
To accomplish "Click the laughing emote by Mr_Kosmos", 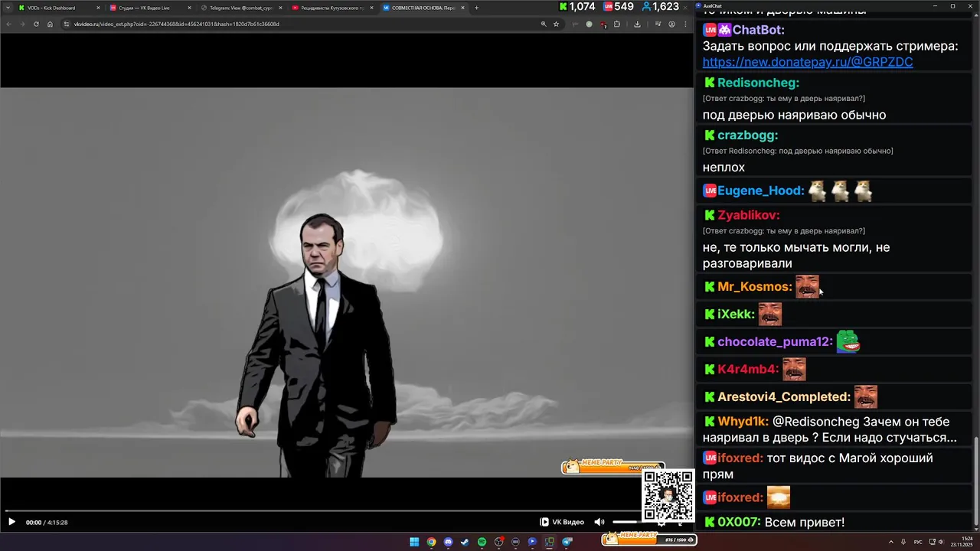I will pyautogui.click(x=807, y=286).
